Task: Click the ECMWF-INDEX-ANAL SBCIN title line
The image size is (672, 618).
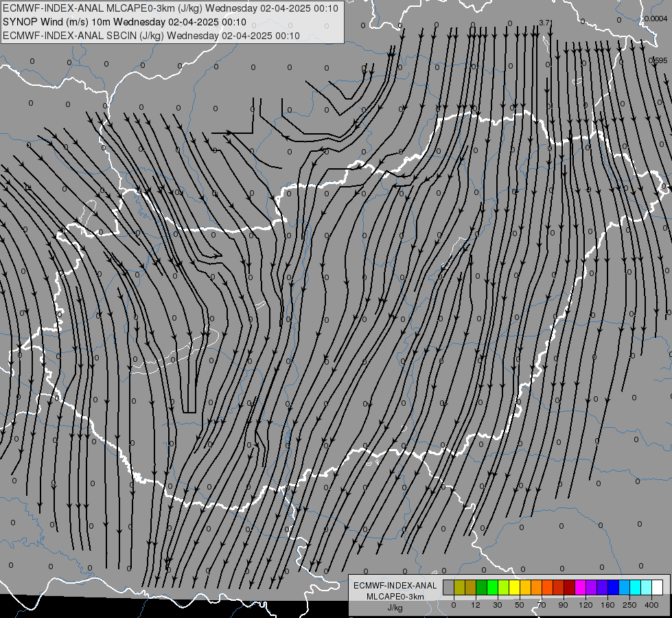Action: (x=151, y=36)
